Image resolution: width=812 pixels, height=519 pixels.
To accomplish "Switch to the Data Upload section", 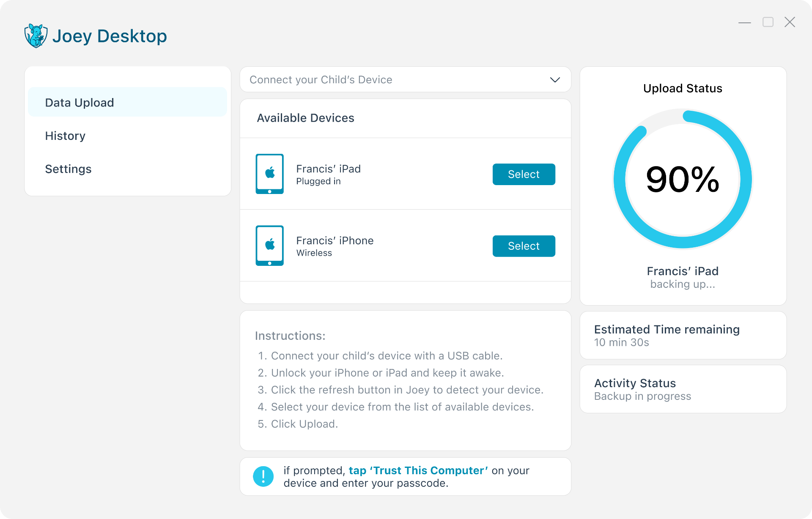I will click(x=80, y=102).
